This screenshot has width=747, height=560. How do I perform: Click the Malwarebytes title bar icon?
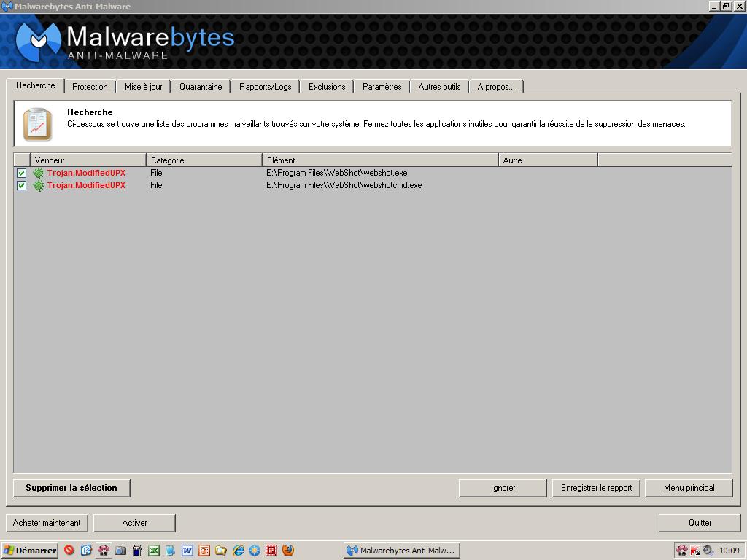[7, 6]
